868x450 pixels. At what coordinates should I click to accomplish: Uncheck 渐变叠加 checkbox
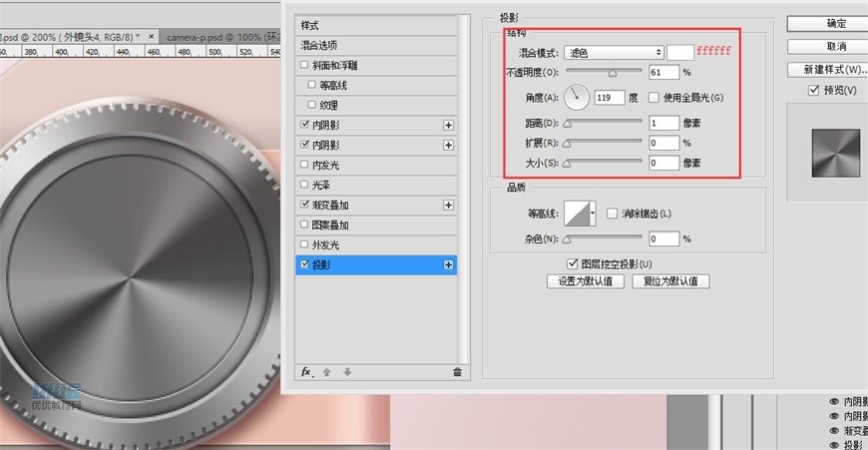tap(304, 205)
